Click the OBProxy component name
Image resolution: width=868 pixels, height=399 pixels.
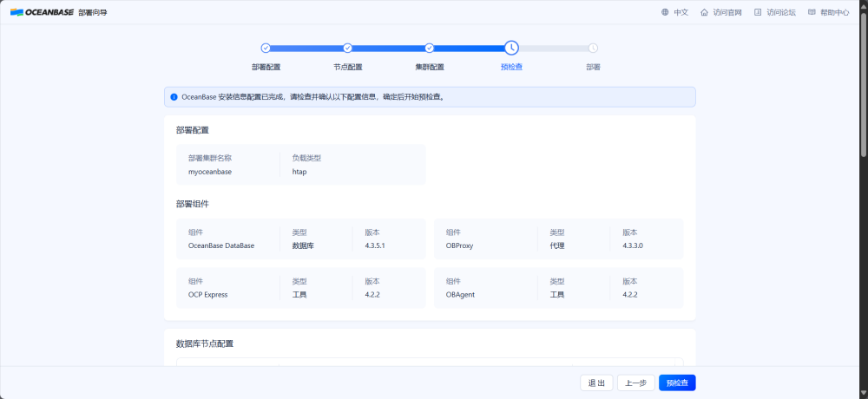coord(459,245)
